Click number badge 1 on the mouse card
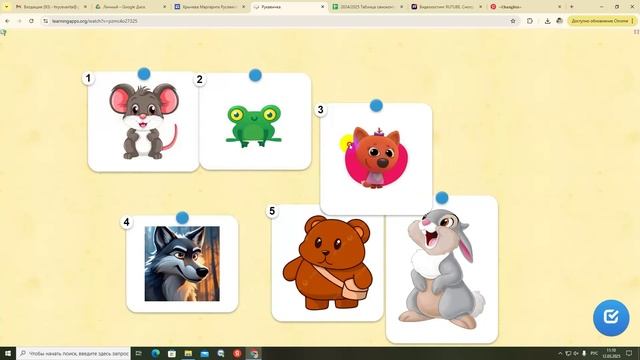Viewport: 640px width, 360px height. point(88,78)
